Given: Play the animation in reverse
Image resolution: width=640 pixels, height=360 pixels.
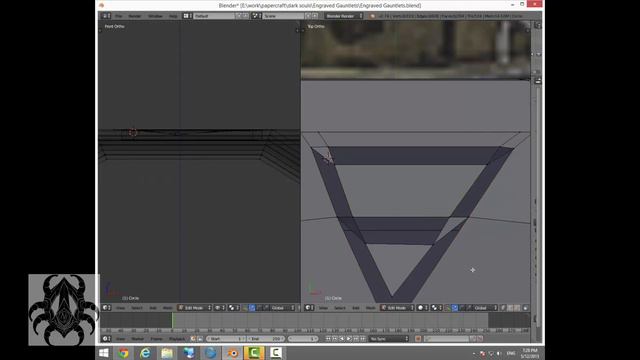Looking at the screenshot, I should point(342,339).
